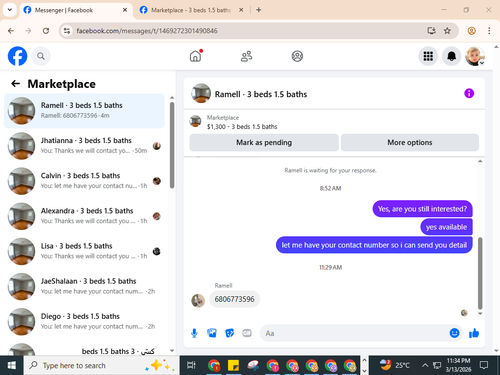
Task: Open the Facebook menu grid icon
Action: (x=428, y=56)
